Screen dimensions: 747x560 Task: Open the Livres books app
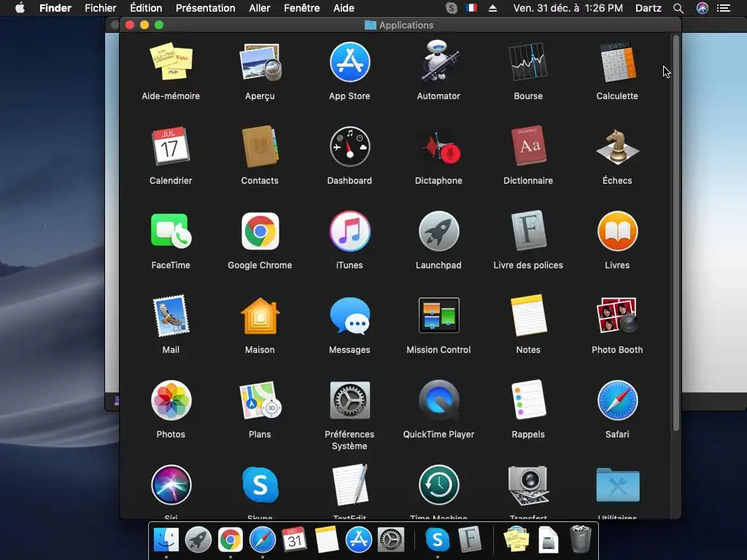pyautogui.click(x=617, y=231)
